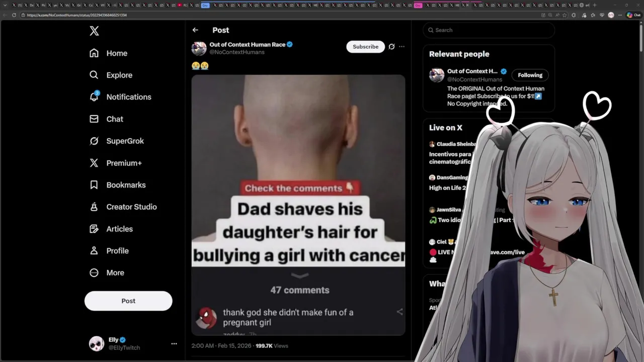This screenshot has width=644, height=362.
Task: Open browser settings ellipsis menu
Action: (x=619, y=15)
